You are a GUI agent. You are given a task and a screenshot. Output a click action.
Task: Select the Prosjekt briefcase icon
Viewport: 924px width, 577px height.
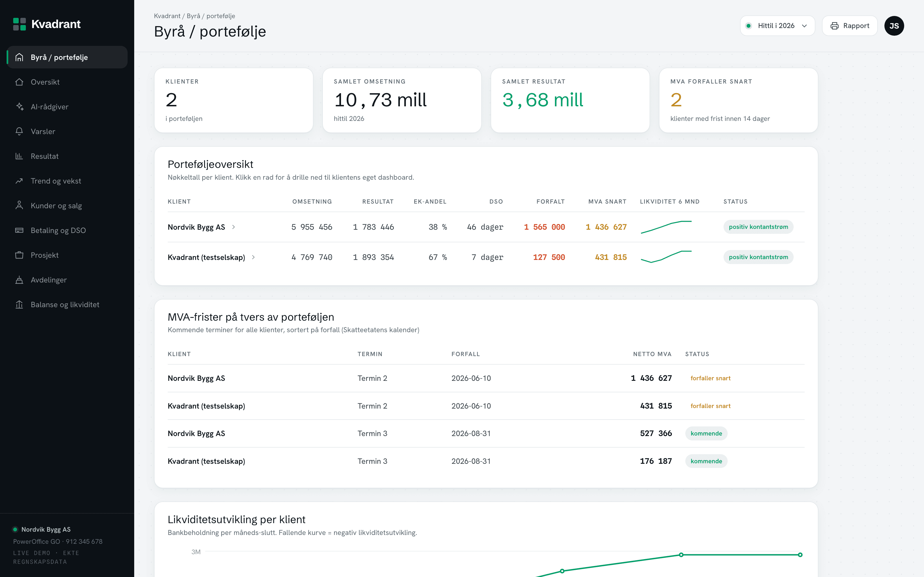pyautogui.click(x=19, y=255)
